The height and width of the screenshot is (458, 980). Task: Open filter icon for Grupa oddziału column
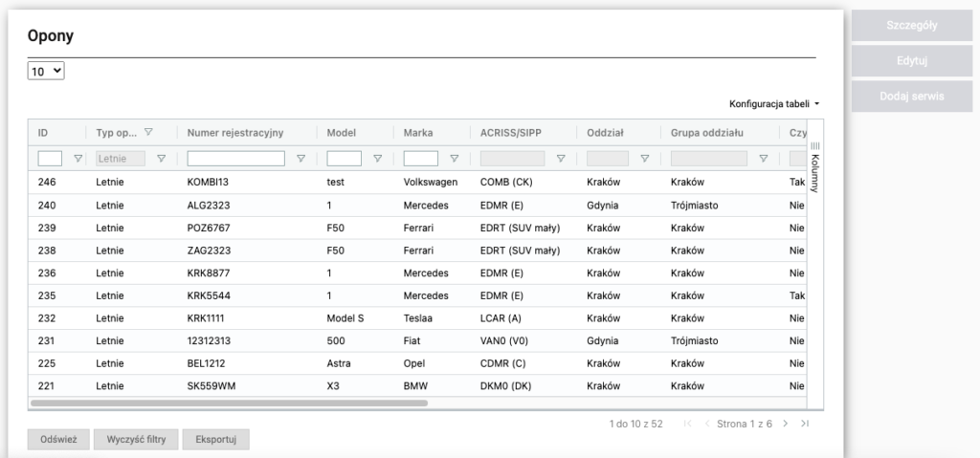pos(763,159)
